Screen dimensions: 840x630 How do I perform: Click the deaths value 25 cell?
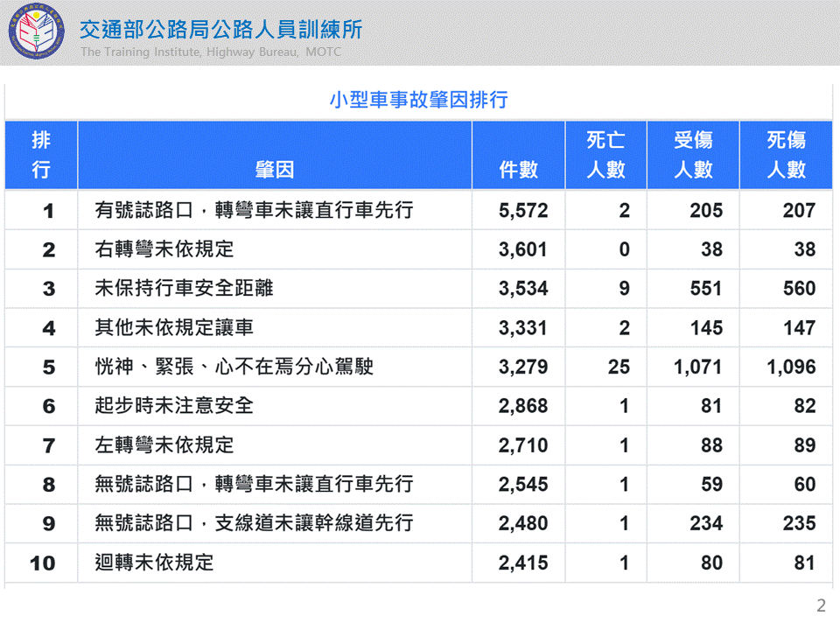(x=619, y=367)
